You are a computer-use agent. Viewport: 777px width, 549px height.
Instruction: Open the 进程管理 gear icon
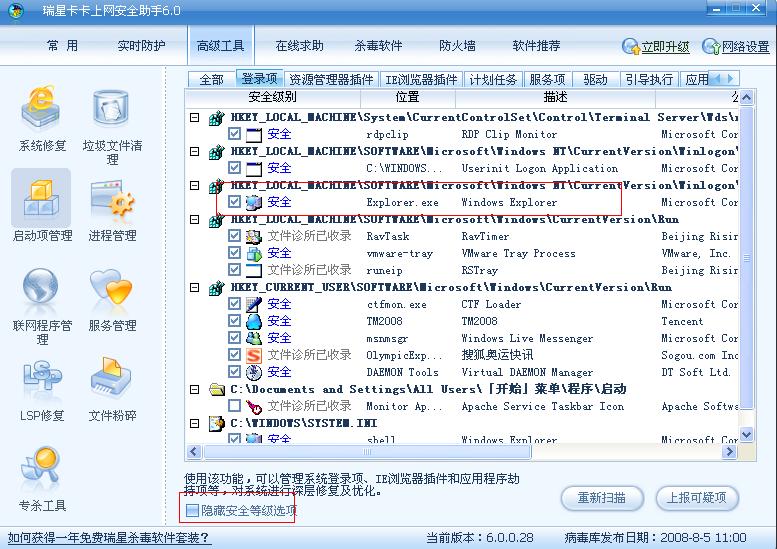(112, 199)
